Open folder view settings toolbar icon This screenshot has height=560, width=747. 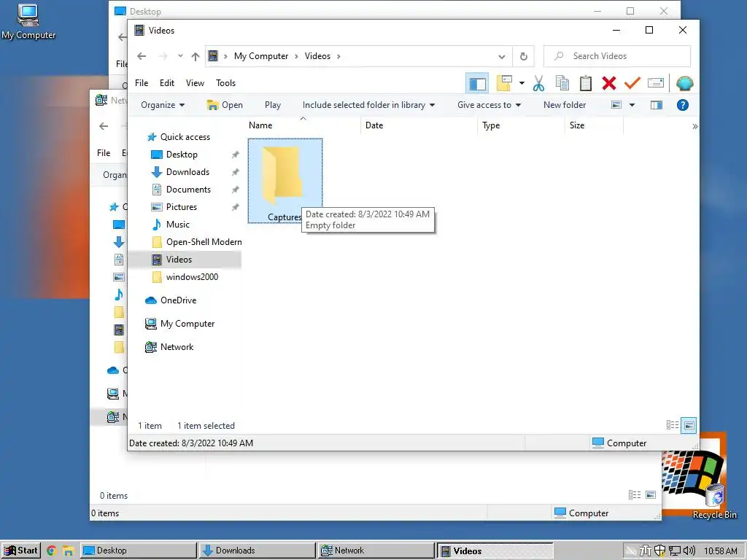pos(504,83)
